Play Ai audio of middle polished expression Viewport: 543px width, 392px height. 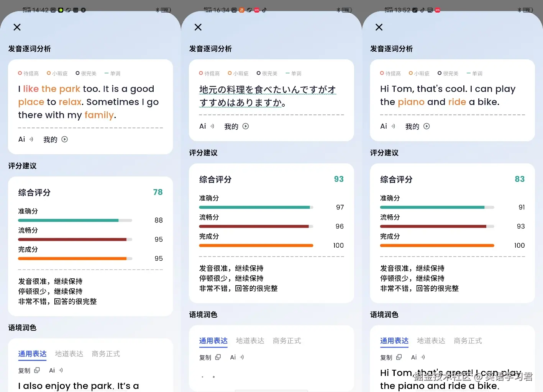[x=237, y=358]
